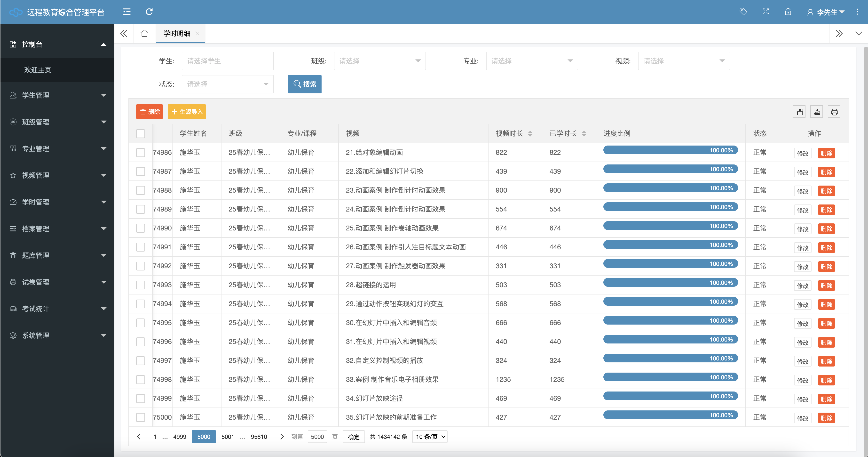Switch to 学时明细 tab

(x=177, y=33)
